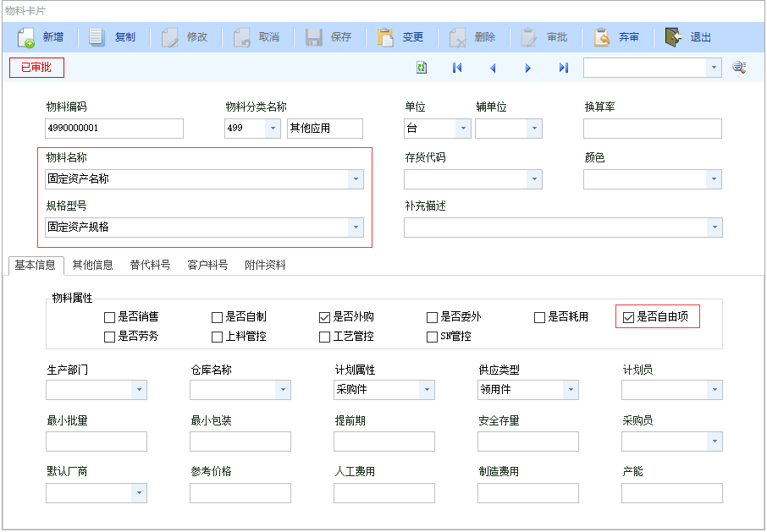Open the 默认厂商 dropdown

[139, 493]
